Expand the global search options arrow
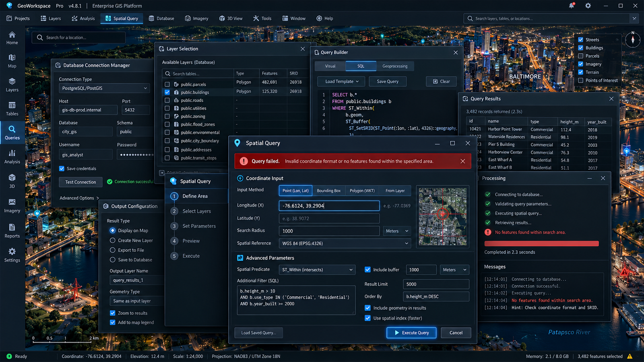The width and height of the screenshot is (644, 362). (634, 19)
